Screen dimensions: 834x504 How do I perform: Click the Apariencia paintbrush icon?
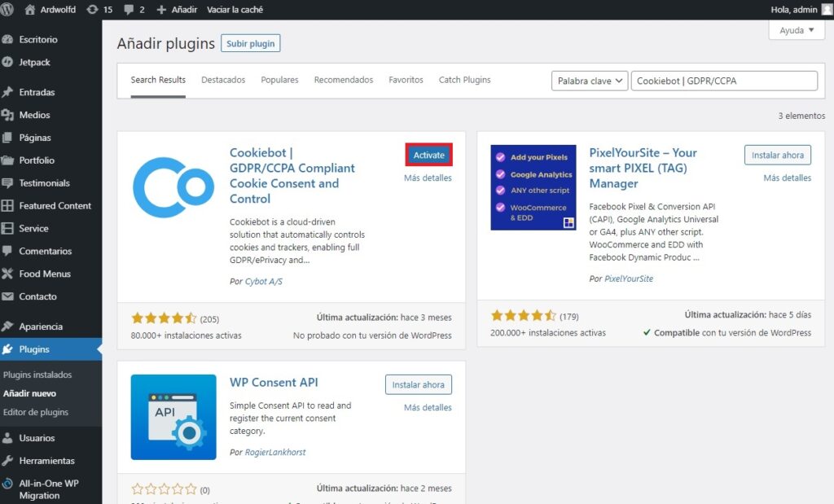7,327
